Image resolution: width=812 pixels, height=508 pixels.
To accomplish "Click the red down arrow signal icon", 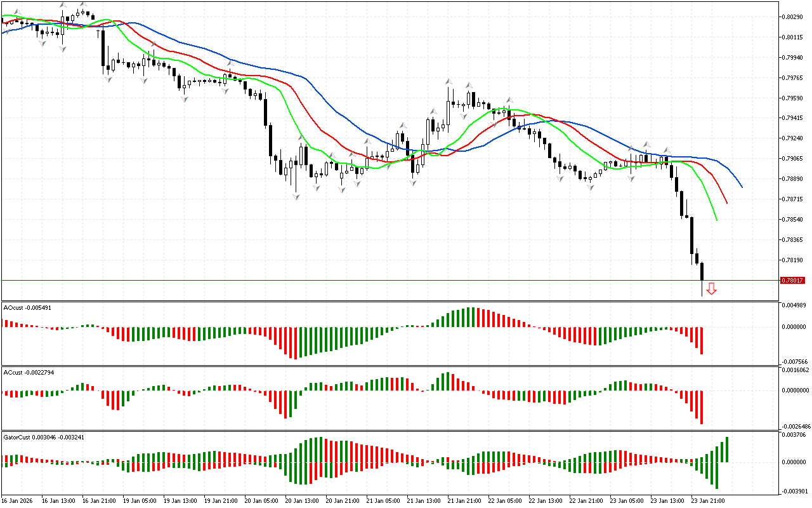I will (712, 289).
